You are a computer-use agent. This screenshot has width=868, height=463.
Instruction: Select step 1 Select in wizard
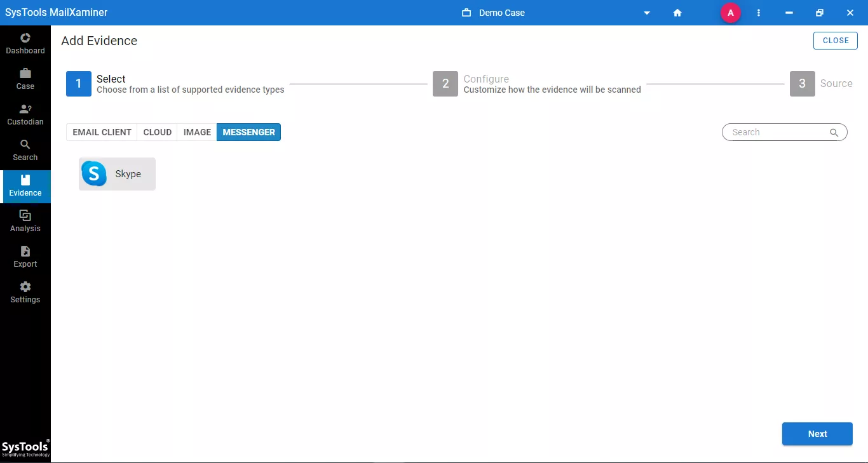pyautogui.click(x=175, y=84)
